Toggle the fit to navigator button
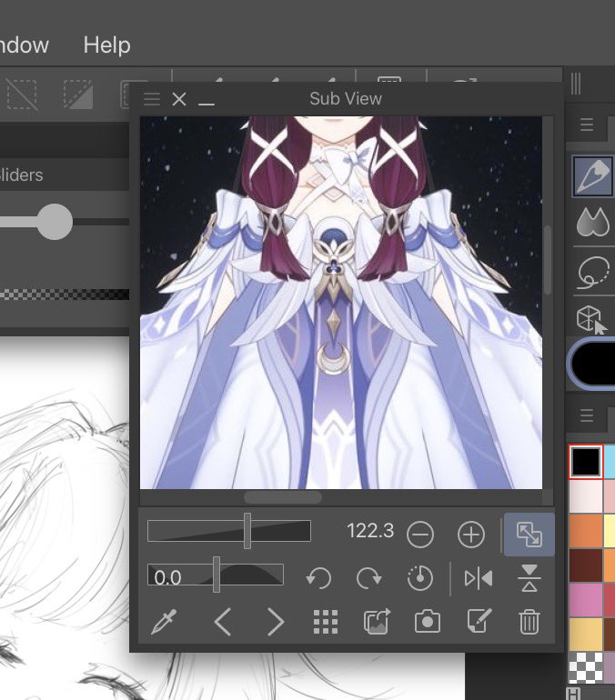Viewport: 615px width, 700px height. coord(529,535)
